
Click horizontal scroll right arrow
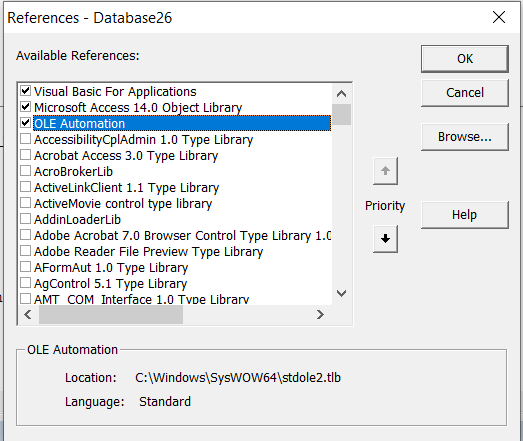[320, 315]
